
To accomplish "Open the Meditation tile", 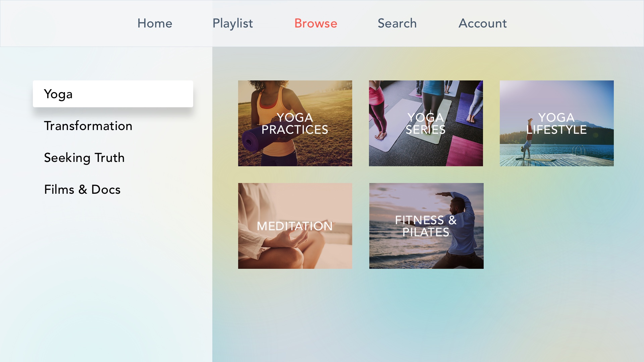I will (295, 226).
